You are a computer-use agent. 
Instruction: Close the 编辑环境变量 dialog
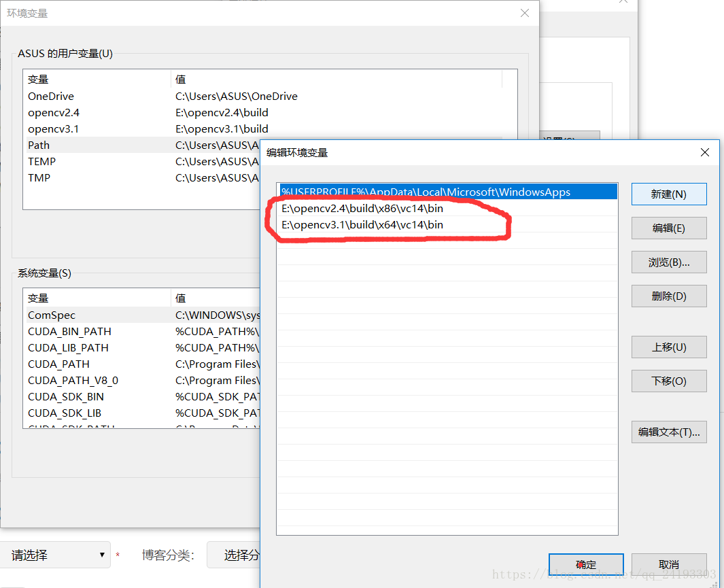click(704, 152)
